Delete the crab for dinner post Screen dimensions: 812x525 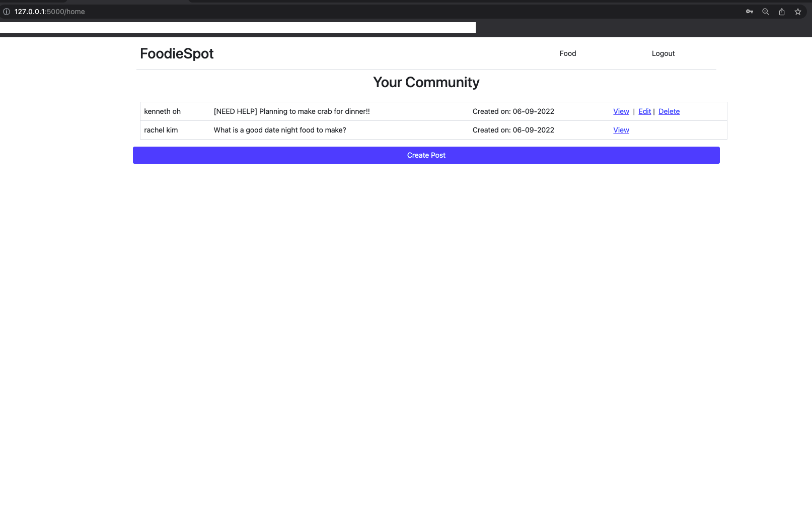(669, 111)
